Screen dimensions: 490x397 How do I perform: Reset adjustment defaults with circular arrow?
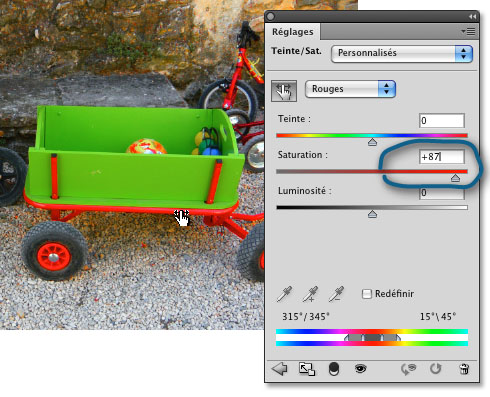[436, 369]
